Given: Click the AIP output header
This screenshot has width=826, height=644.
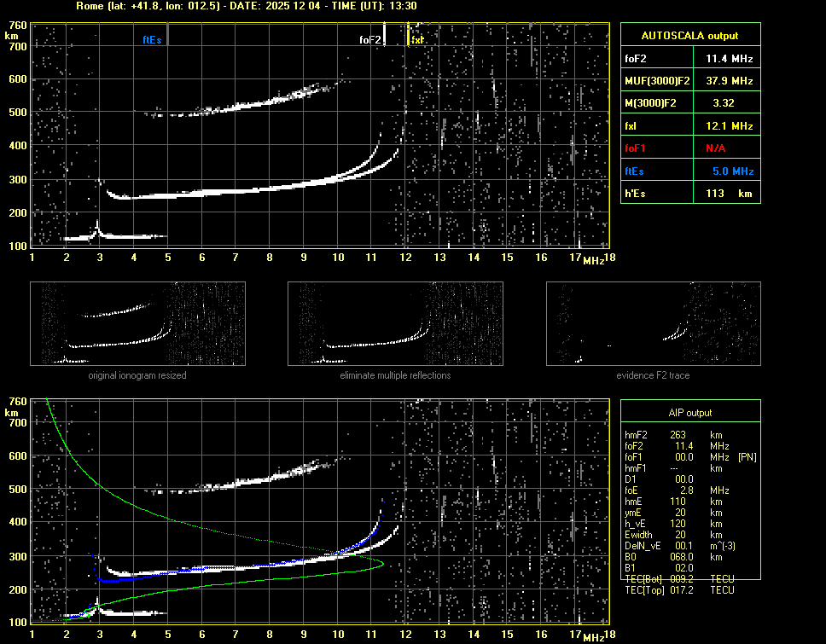Looking at the screenshot, I should click(x=689, y=412).
